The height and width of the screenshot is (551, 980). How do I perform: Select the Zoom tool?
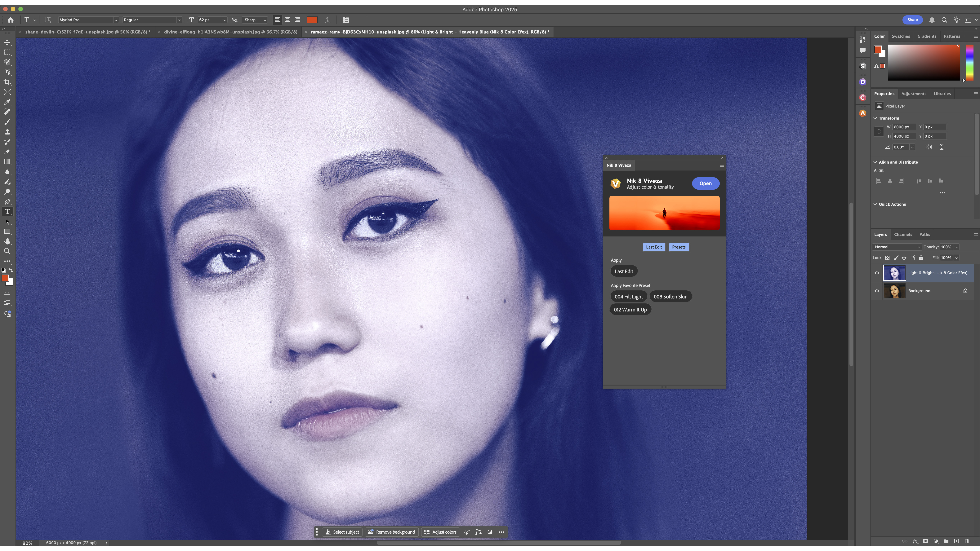tap(7, 251)
